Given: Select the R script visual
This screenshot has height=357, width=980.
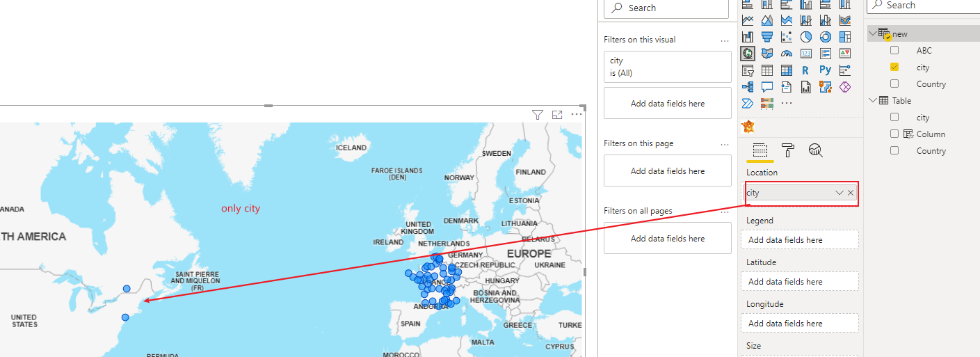Looking at the screenshot, I should point(805,70).
